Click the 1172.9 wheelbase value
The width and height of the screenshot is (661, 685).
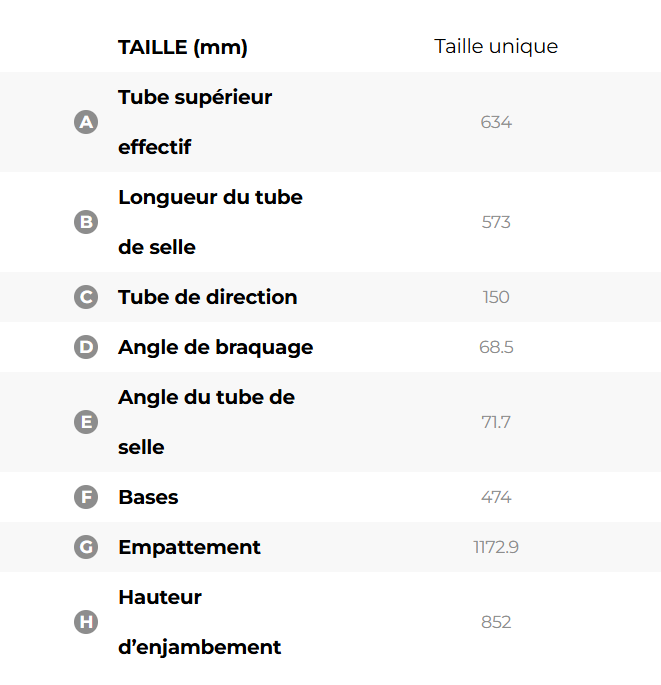[496, 547]
